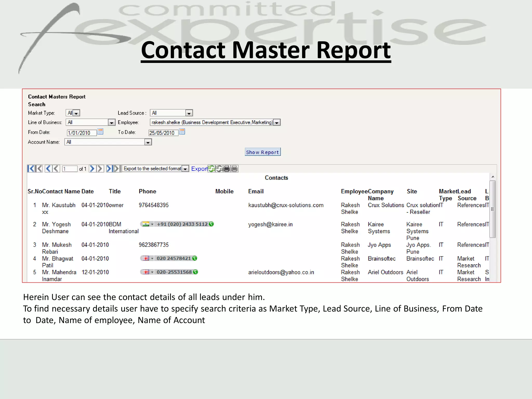
Task: Jump to last page (blue icon)
Action: [x=109, y=169]
